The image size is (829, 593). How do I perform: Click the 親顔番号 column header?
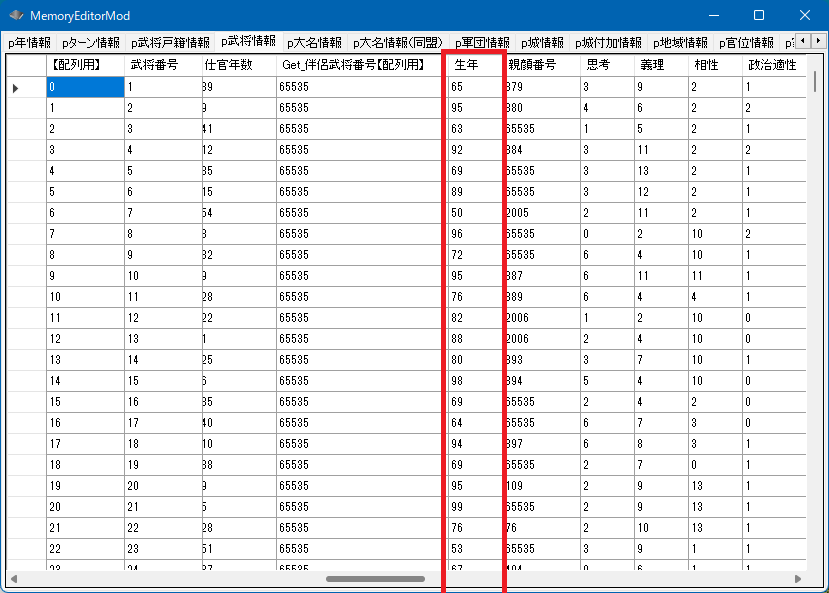543,65
